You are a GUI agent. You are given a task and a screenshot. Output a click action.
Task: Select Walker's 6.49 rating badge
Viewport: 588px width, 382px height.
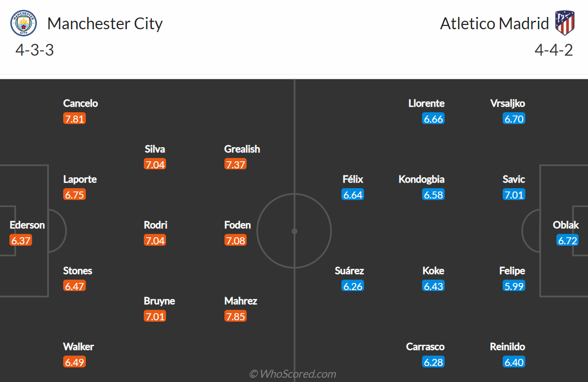(x=75, y=362)
